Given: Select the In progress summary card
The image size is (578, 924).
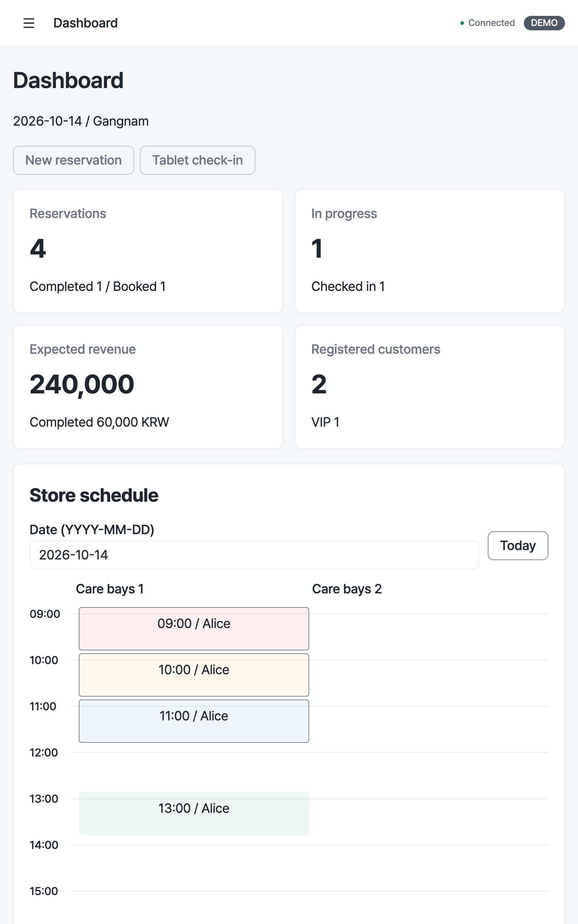Looking at the screenshot, I should click(x=430, y=251).
